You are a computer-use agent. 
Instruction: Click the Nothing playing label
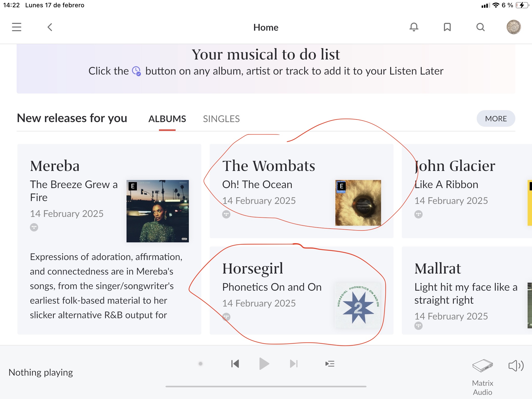[x=41, y=372]
